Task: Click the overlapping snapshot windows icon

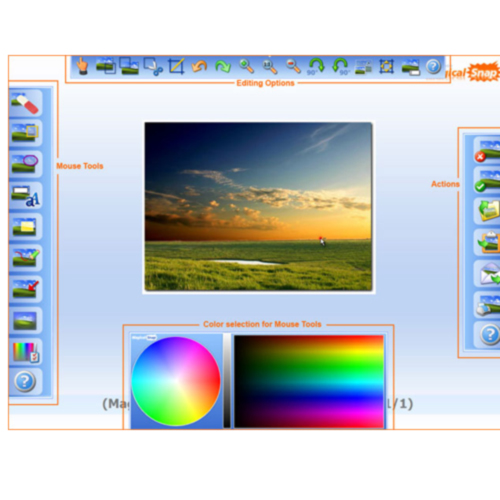Action: click(106, 66)
